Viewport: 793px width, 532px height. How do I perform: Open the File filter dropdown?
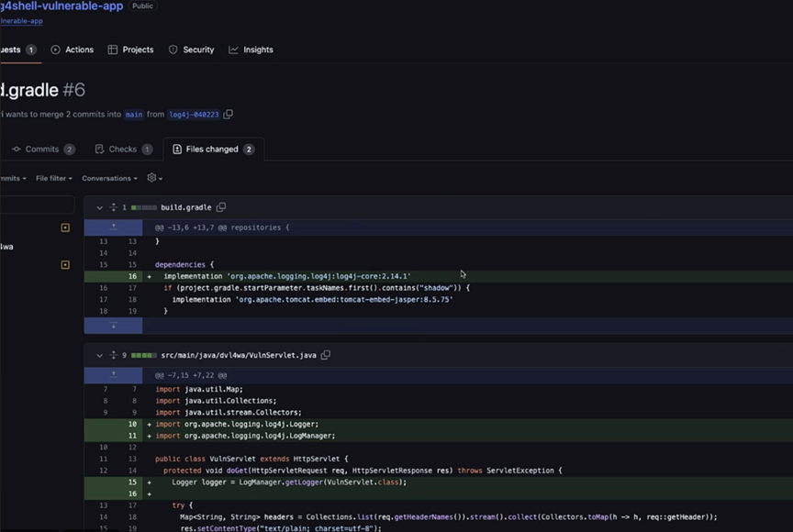point(54,178)
